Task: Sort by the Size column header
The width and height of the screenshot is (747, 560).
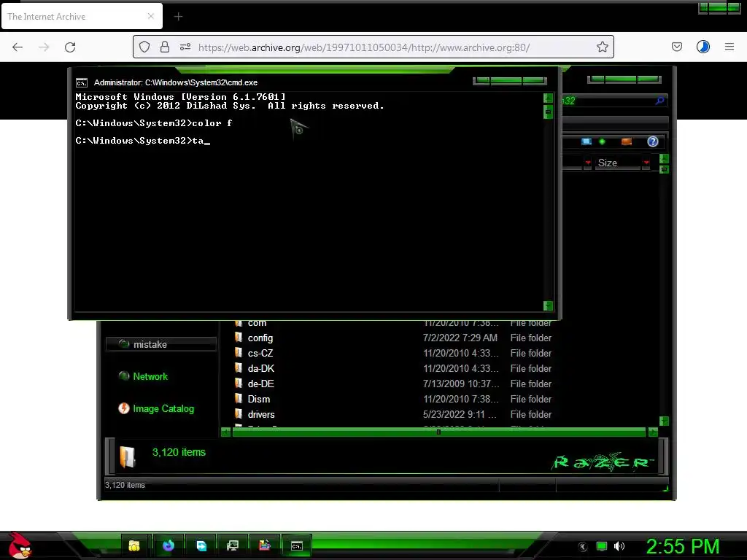Action: 617,163
